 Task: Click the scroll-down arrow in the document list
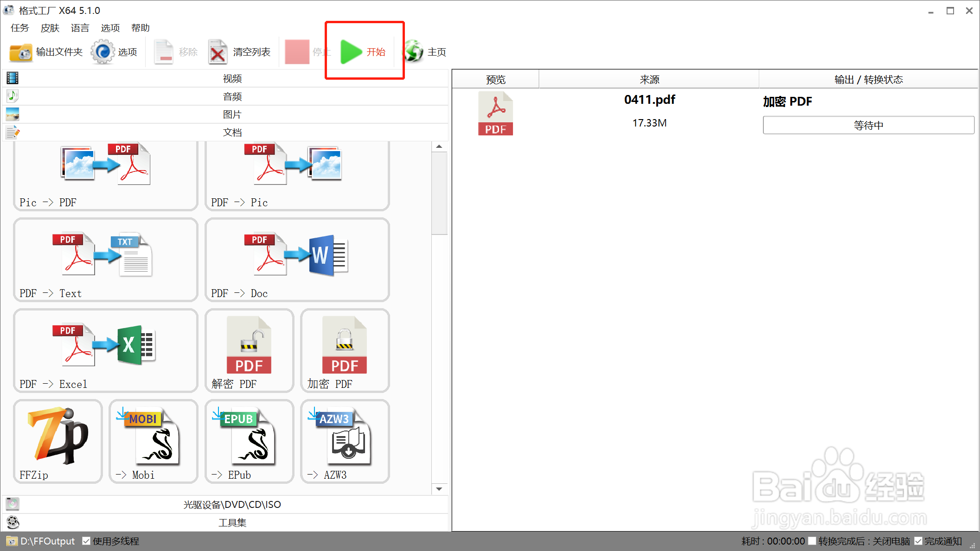point(439,489)
